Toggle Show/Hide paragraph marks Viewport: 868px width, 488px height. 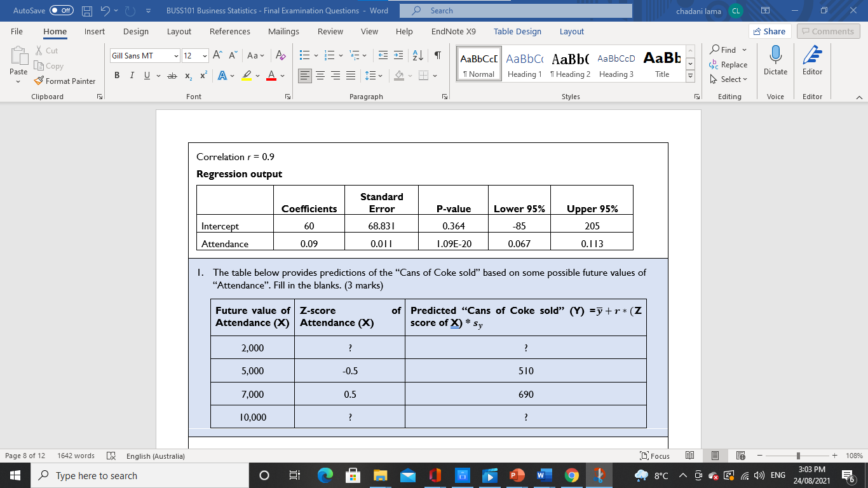point(438,56)
